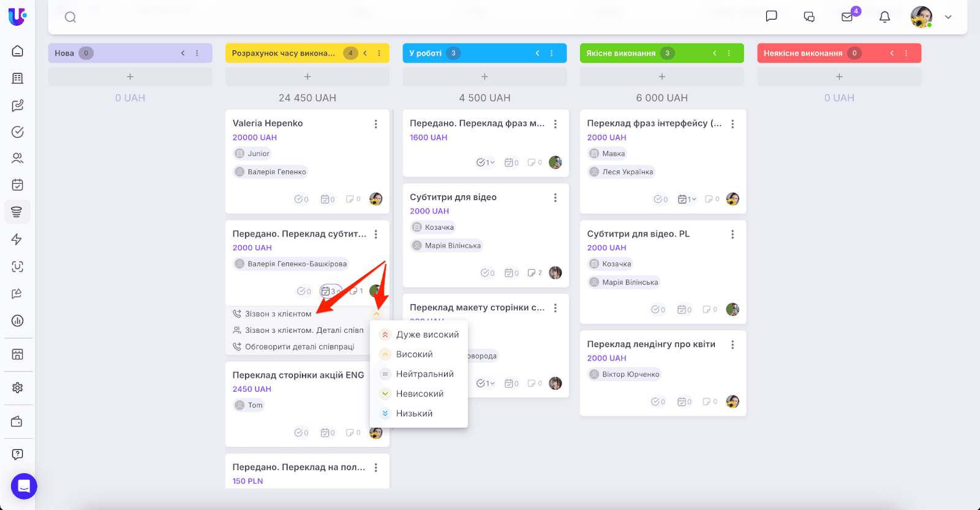Open the double speech bubbles icon in header

point(809,17)
